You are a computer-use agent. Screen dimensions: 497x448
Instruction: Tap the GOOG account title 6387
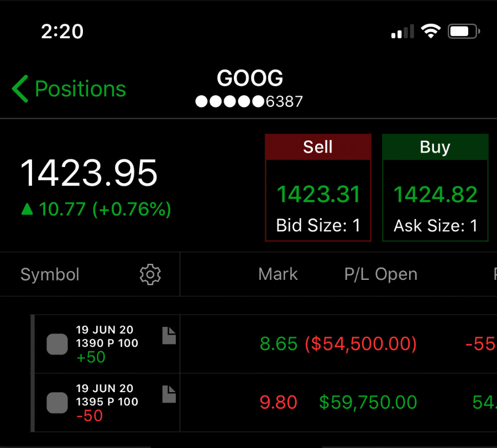(249, 88)
